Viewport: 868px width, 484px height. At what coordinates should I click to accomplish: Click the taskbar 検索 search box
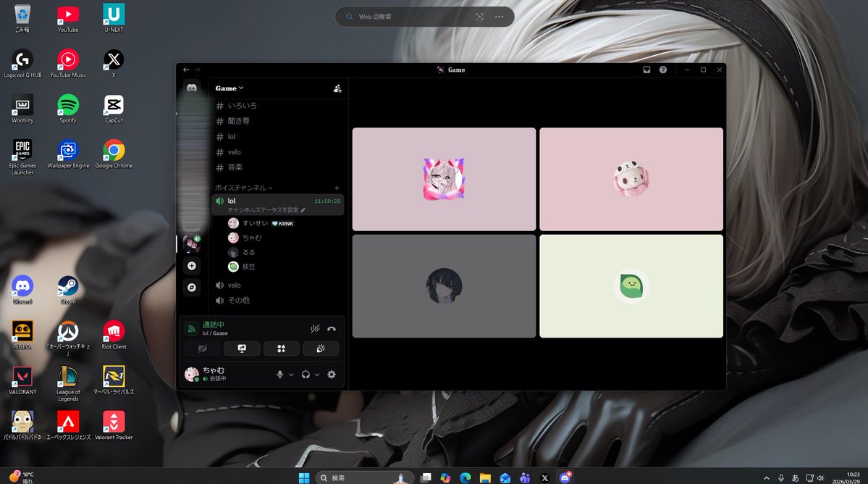(364, 477)
